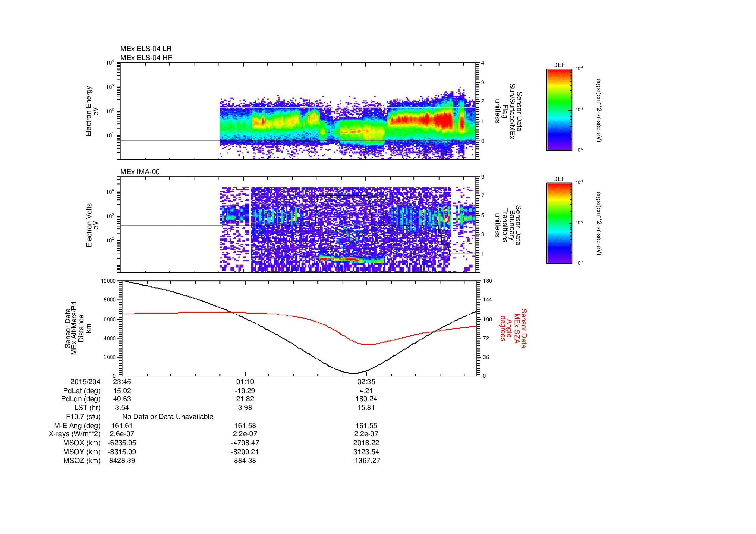Click 'No Data or Data Unavailable' text
756x534 pixels.
click(168, 417)
